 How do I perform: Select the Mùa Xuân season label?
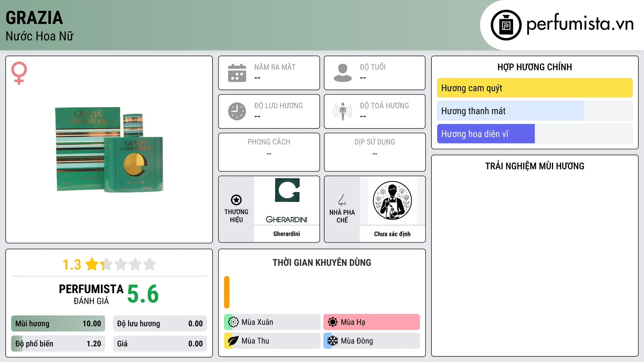click(257, 322)
